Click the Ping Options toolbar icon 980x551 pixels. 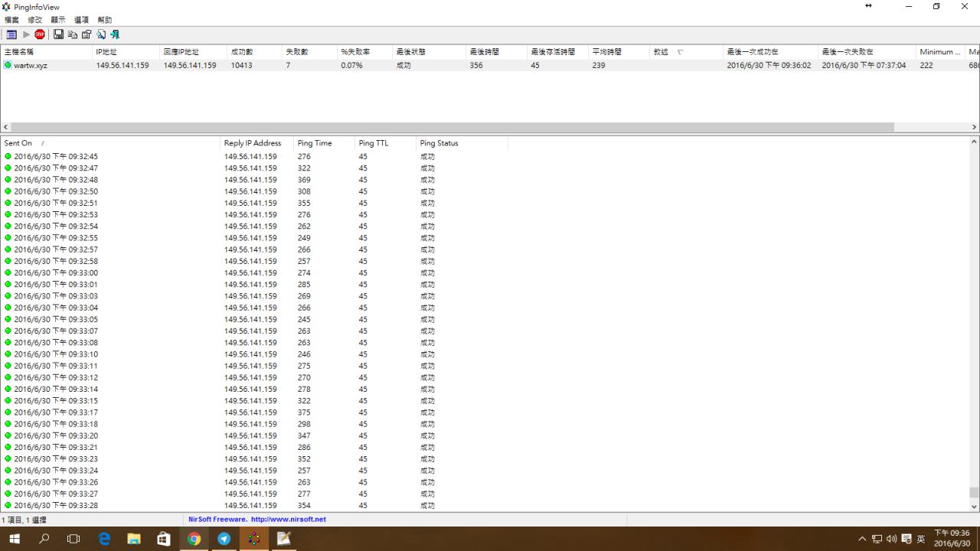(x=11, y=34)
